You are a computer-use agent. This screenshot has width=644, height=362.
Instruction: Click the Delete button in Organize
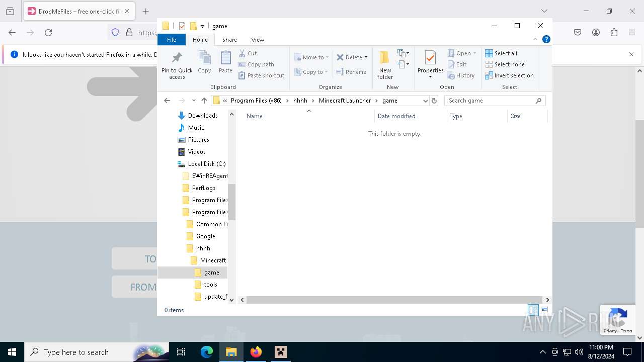coord(349,57)
